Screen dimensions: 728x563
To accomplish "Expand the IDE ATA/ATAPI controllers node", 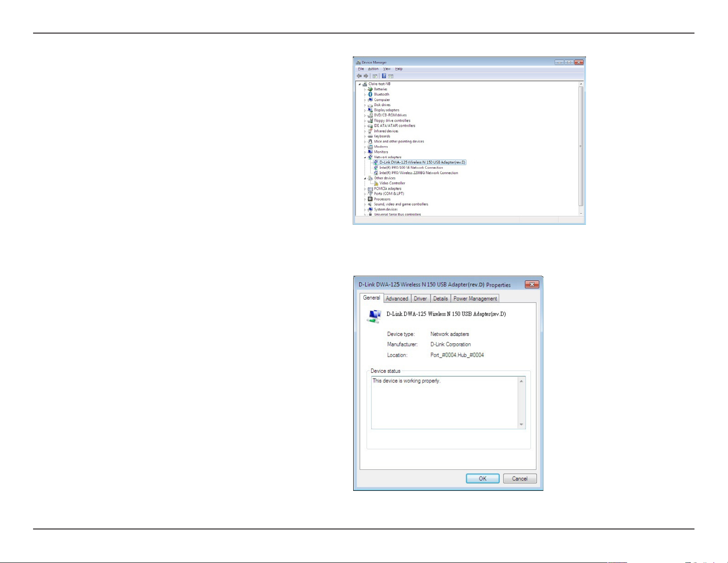I will tap(365, 125).
